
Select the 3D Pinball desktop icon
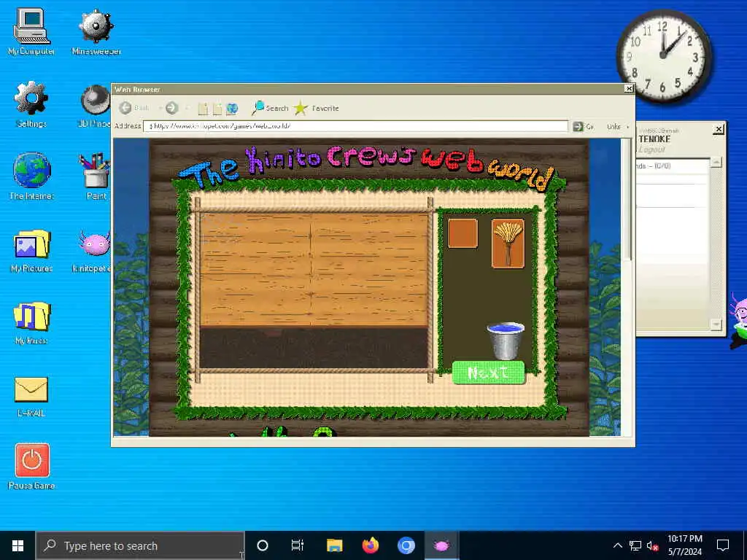pos(96,106)
